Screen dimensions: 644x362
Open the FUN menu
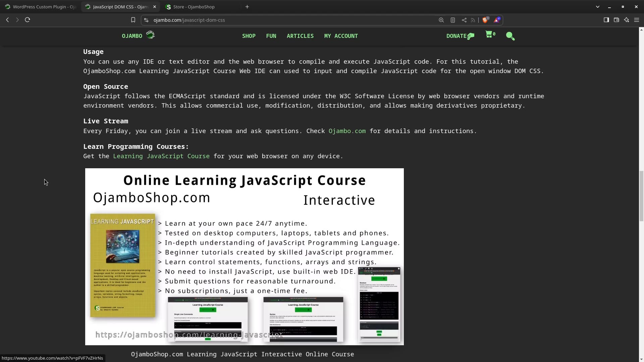[271, 36]
